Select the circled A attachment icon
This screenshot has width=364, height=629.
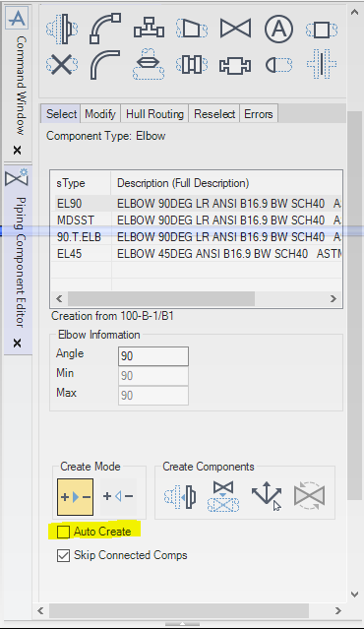278,29
